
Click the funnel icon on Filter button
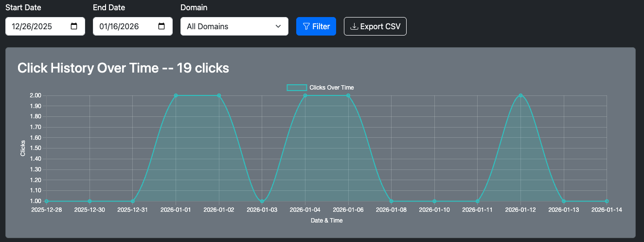(x=306, y=26)
